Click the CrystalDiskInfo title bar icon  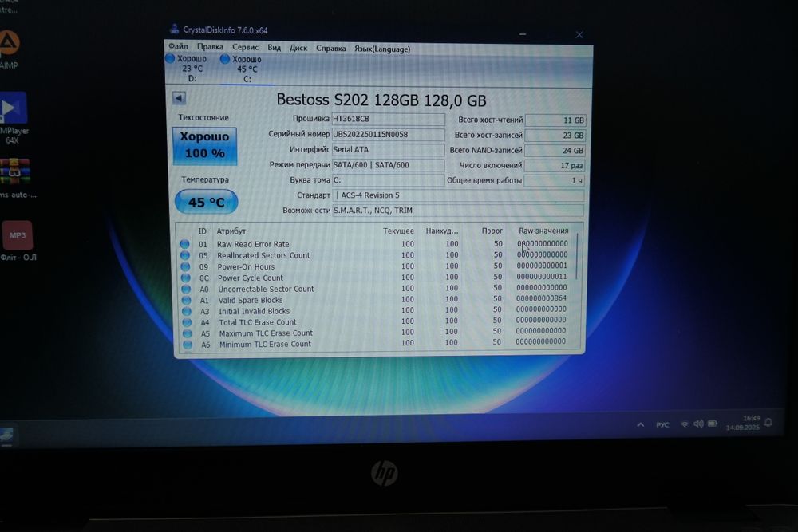tap(174, 29)
